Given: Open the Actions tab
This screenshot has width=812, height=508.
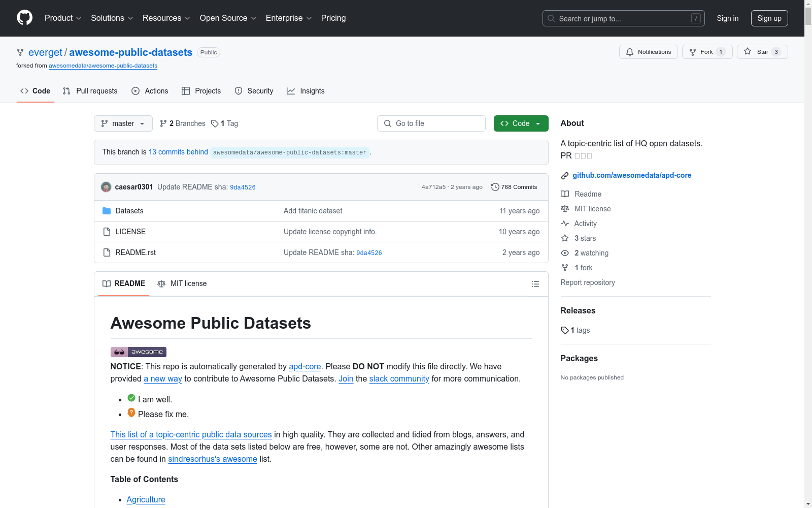Looking at the screenshot, I should pos(150,91).
